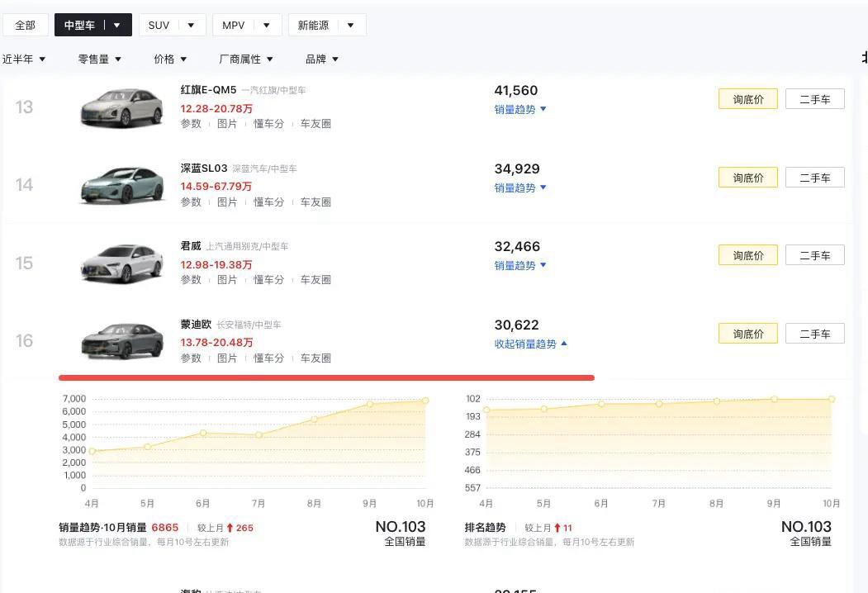The image size is (868, 593).
Task: Open the 零售量 filter dropdown
Action: point(100,59)
